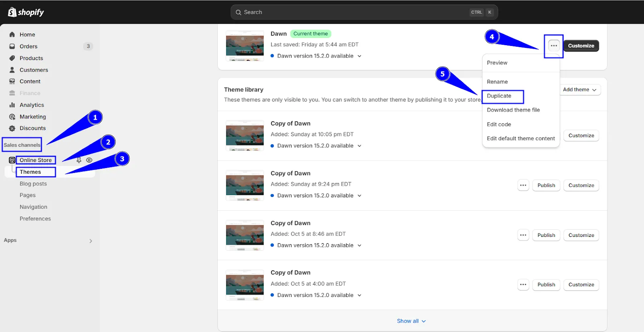The height and width of the screenshot is (332, 644).
Task: Click the Content icon in sidebar
Action: 12,81
